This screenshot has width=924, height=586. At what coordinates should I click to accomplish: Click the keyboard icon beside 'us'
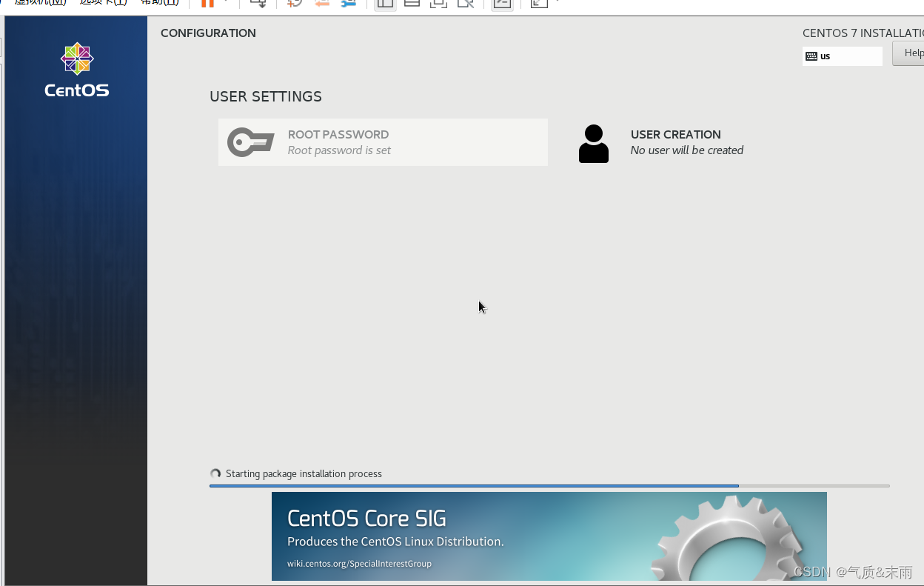coord(811,56)
